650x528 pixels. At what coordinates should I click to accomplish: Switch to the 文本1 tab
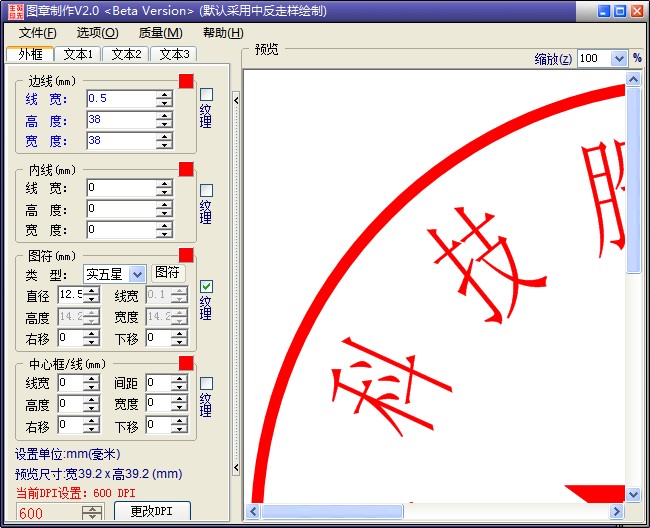(78, 54)
